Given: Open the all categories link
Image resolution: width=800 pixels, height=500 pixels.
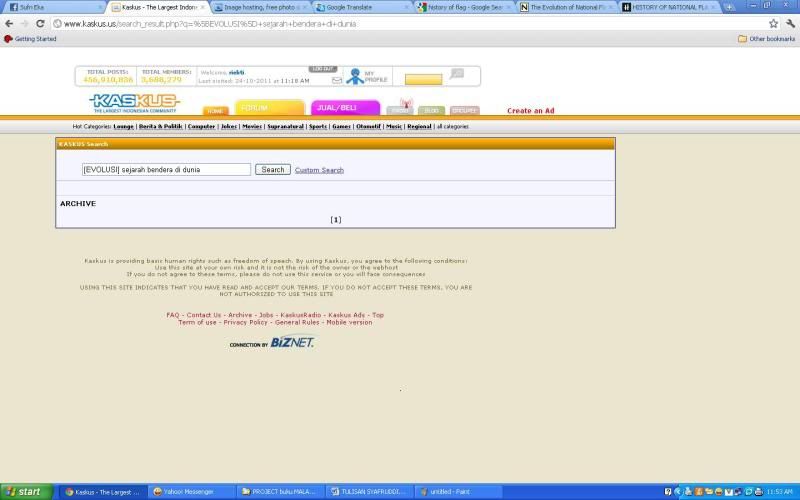Looking at the screenshot, I should [453, 127].
